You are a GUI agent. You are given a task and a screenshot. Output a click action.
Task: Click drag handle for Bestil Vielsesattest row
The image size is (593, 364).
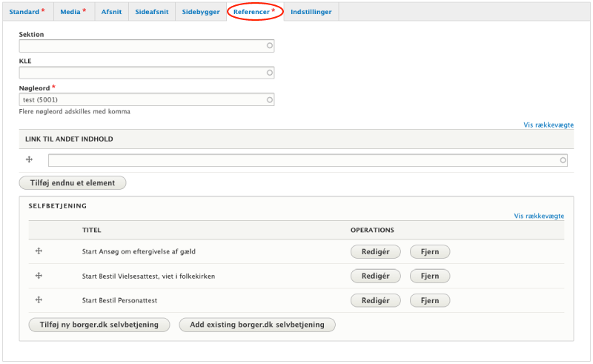(39, 276)
